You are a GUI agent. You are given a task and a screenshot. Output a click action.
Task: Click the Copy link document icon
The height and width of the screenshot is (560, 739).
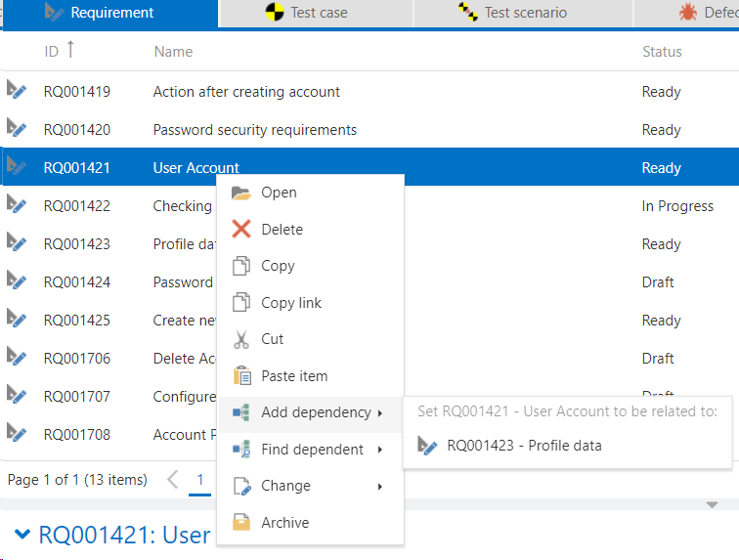[241, 303]
